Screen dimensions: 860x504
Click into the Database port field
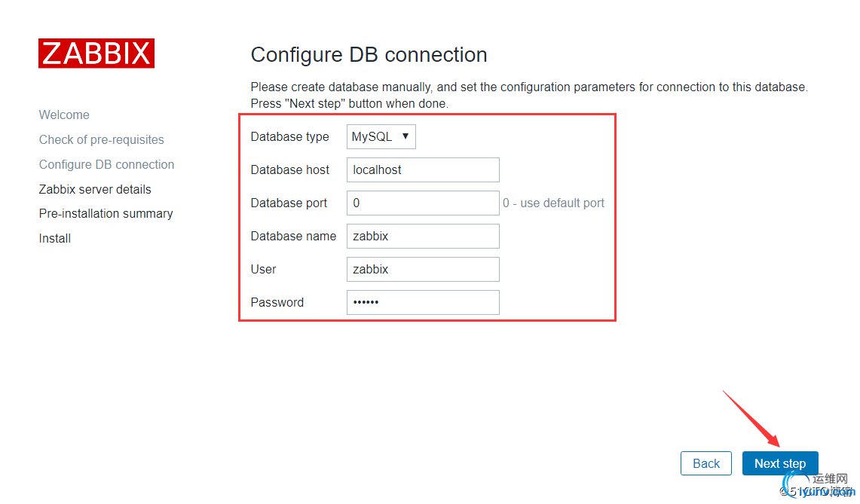pos(423,203)
